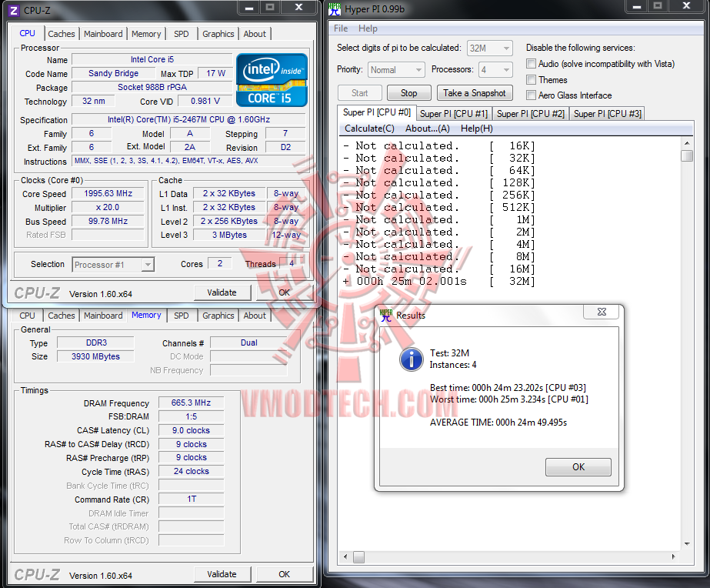Open the Processor #1 selection dropdown
Viewport: 710px width, 588px height.
tap(113, 265)
